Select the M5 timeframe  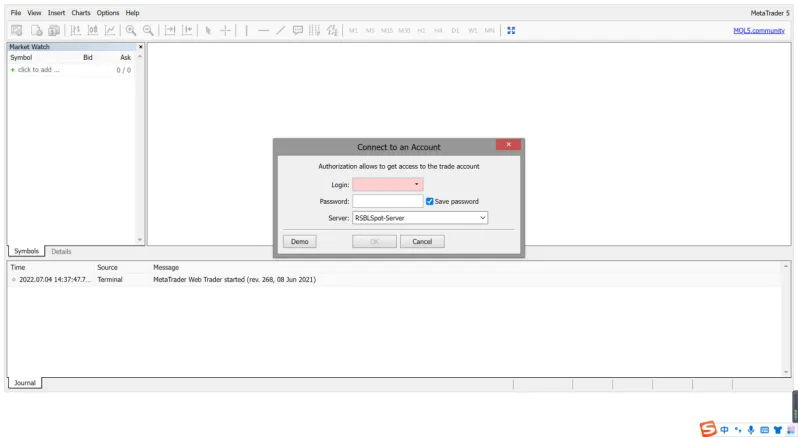[x=370, y=31]
